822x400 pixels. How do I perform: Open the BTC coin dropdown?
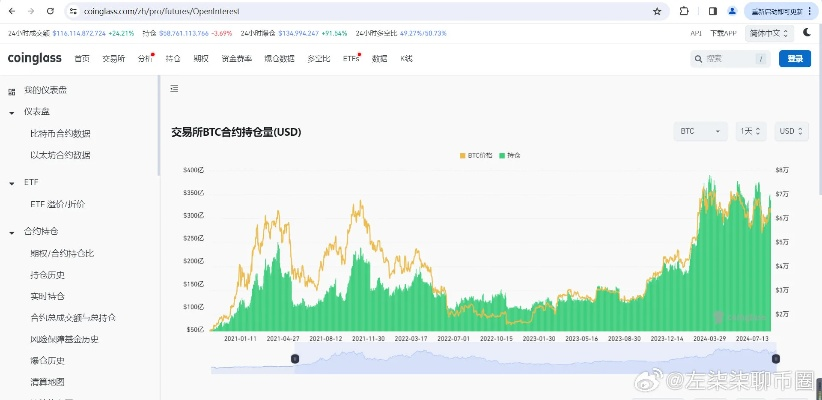pyautogui.click(x=701, y=131)
